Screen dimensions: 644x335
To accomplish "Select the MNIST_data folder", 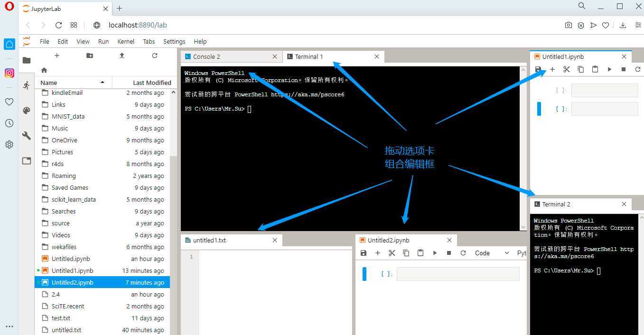I will (103, 116).
